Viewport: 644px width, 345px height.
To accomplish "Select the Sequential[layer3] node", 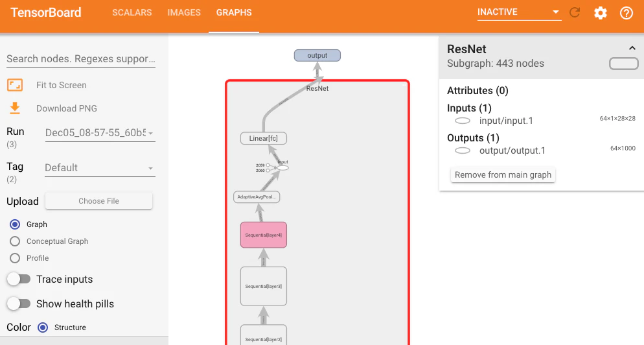I will (263, 286).
